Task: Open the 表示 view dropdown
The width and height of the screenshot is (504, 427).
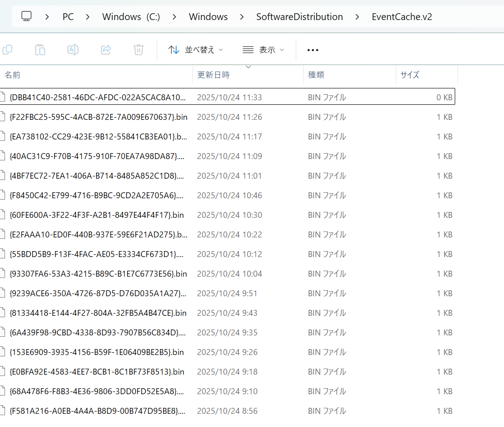Action: click(263, 50)
